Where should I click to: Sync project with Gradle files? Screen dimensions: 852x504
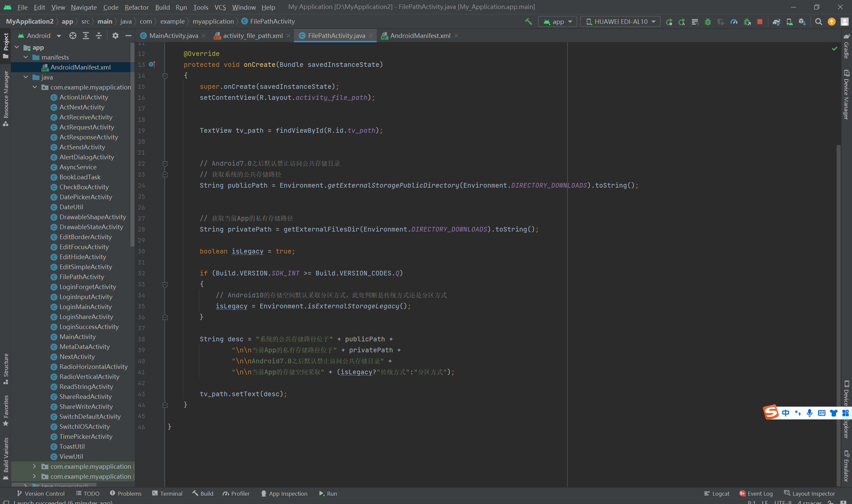(x=776, y=22)
